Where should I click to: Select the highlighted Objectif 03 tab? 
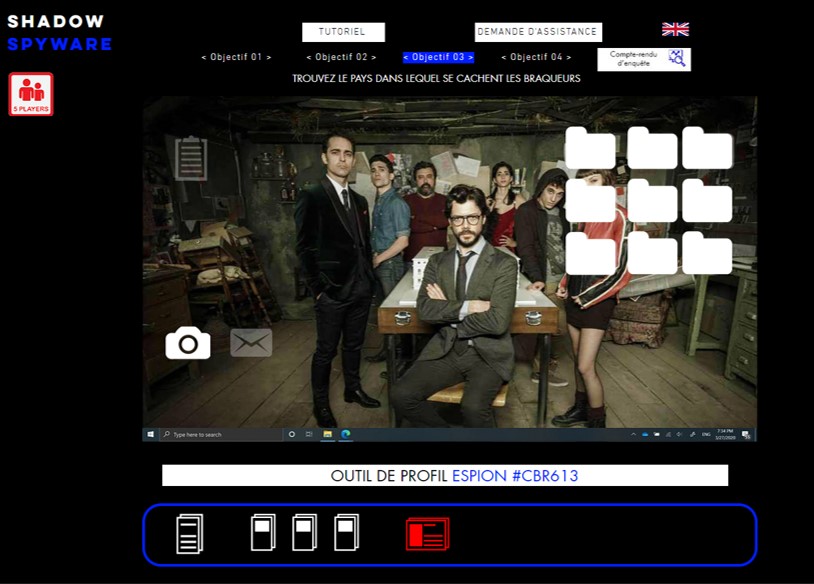[x=438, y=58]
